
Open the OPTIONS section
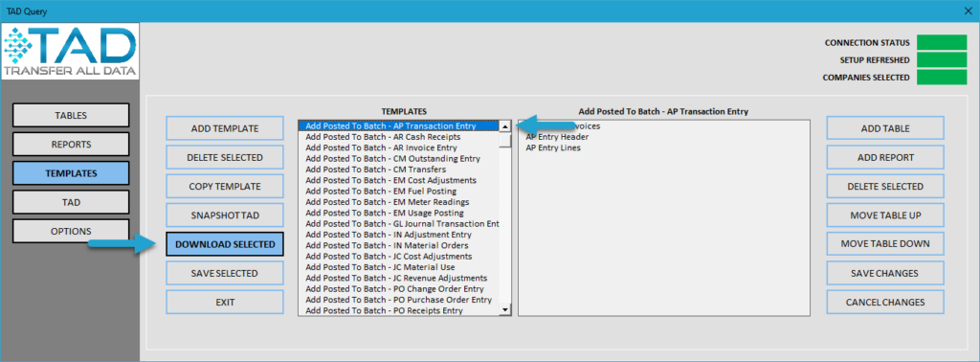(x=71, y=231)
